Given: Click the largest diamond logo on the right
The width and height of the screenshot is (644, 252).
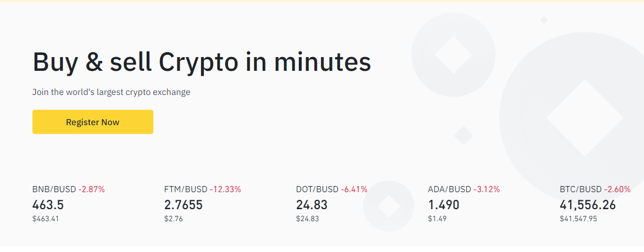Looking at the screenshot, I should 584,118.
